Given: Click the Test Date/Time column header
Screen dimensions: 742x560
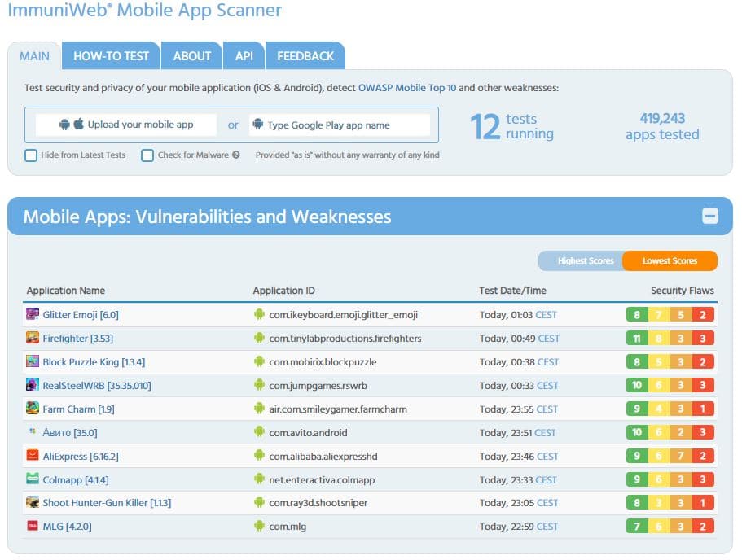Looking at the screenshot, I should (x=512, y=291).
